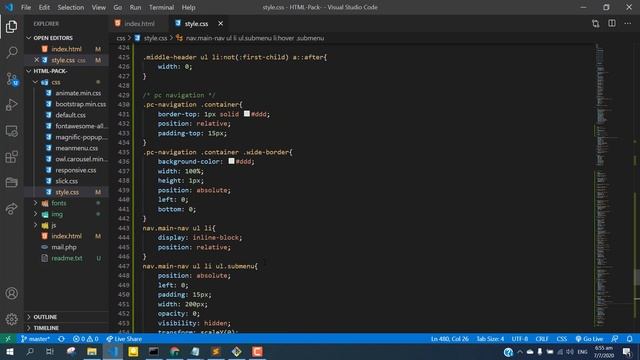This screenshot has width=640, height=360.
Task: Open the editor More Actions menu
Action: pos(628,23)
